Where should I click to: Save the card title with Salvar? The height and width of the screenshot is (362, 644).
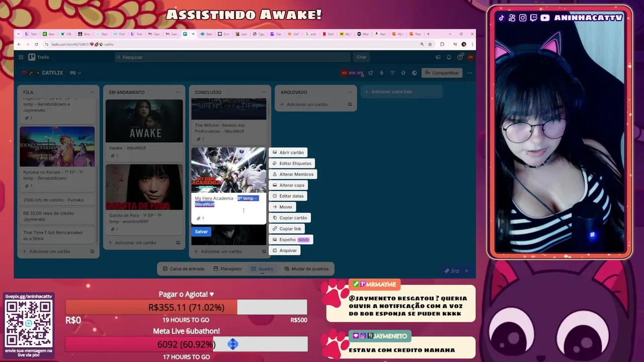click(x=201, y=232)
